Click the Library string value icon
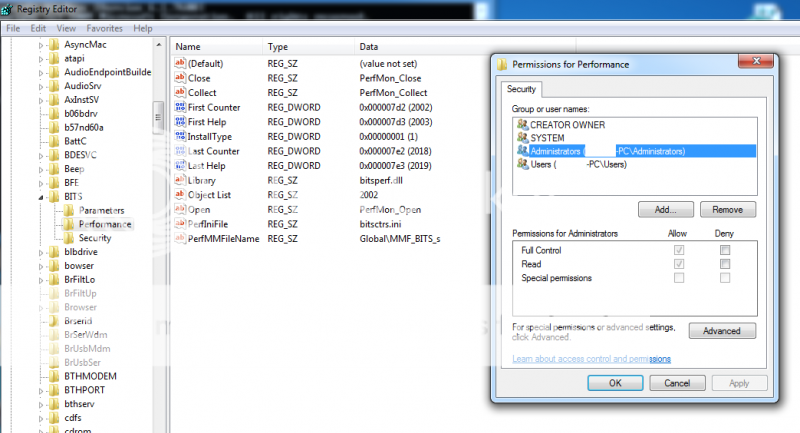The width and height of the screenshot is (800, 433). coord(181,180)
